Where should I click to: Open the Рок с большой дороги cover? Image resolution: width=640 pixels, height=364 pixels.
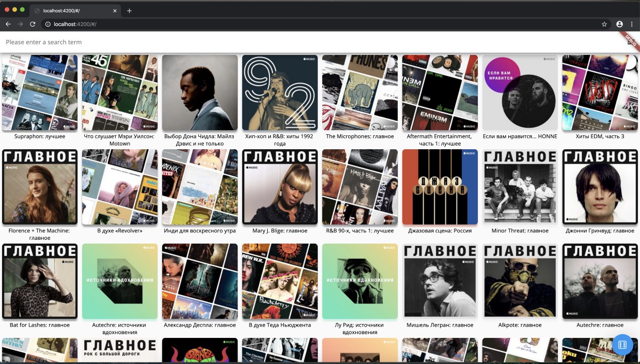tap(120, 351)
